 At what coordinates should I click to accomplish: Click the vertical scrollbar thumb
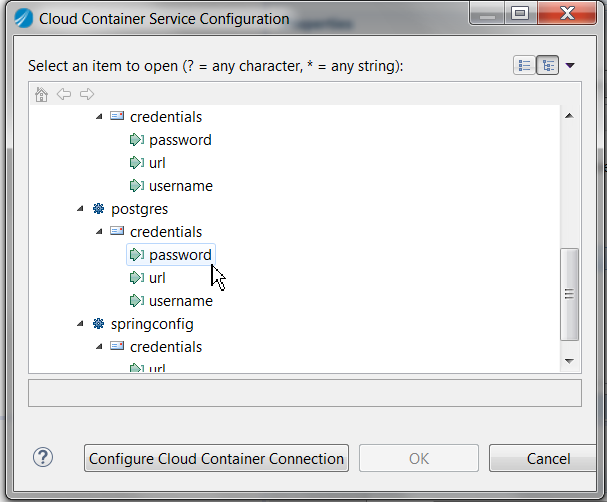pos(569,294)
